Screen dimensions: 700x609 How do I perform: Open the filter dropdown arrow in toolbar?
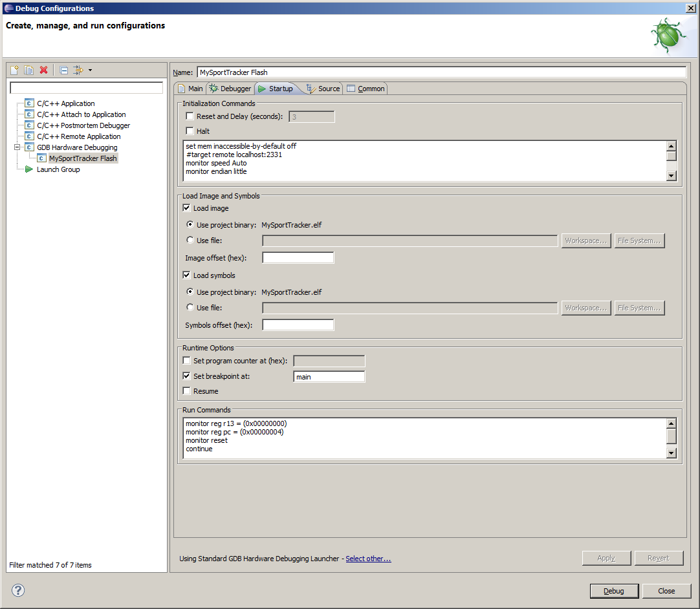pyautogui.click(x=90, y=70)
